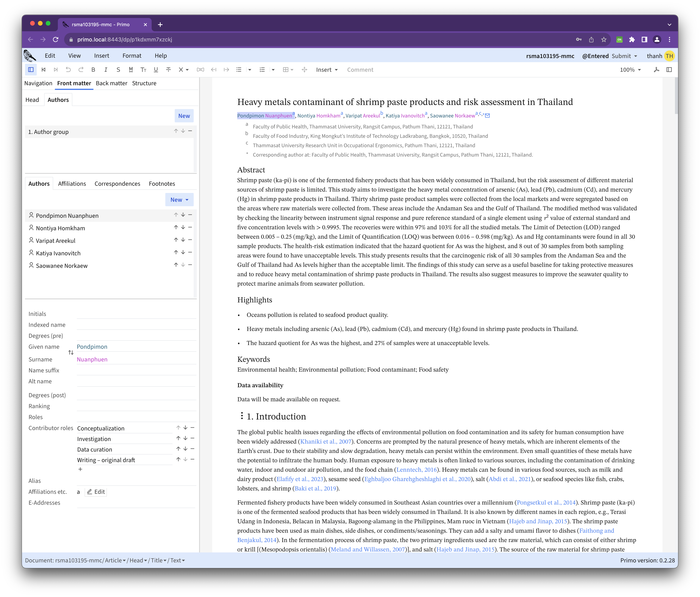Click the Bold formatting icon

click(93, 70)
